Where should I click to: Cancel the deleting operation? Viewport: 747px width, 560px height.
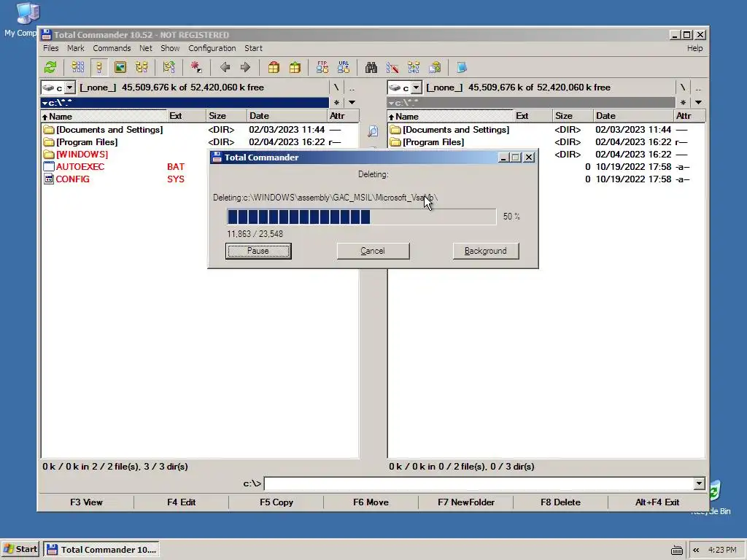click(x=373, y=251)
